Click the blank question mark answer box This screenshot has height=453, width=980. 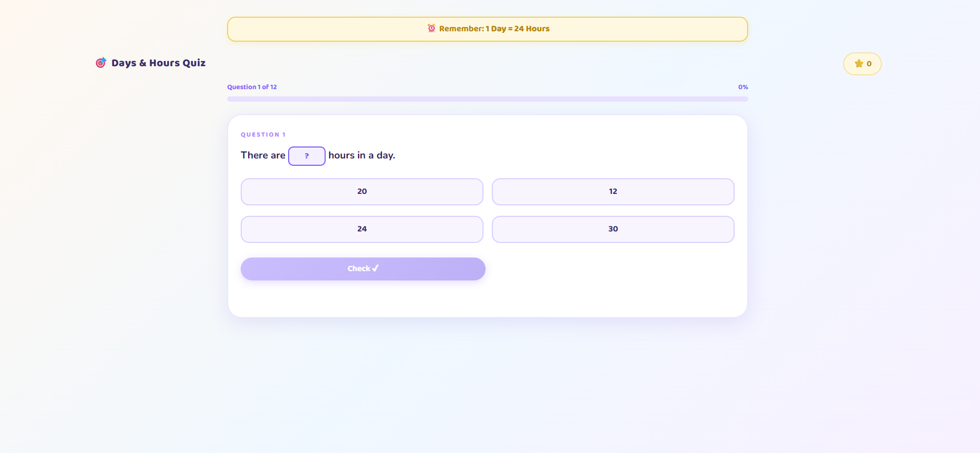click(306, 156)
